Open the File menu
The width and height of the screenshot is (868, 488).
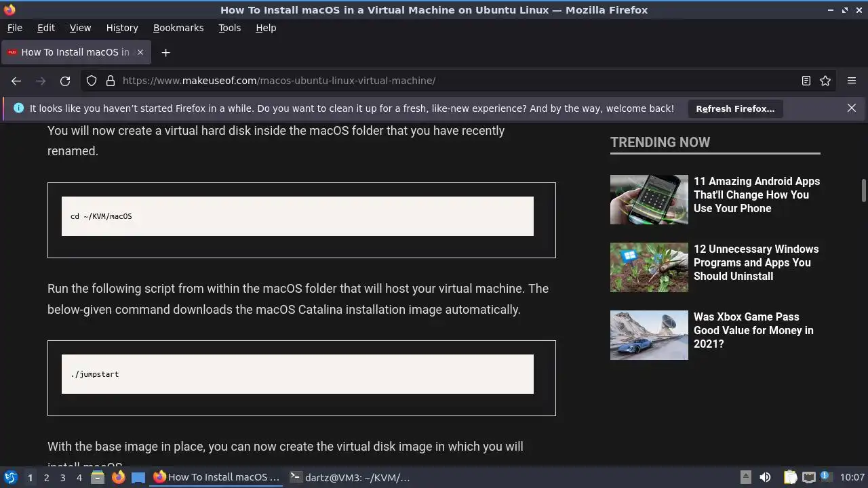pyautogui.click(x=14, y=28)
